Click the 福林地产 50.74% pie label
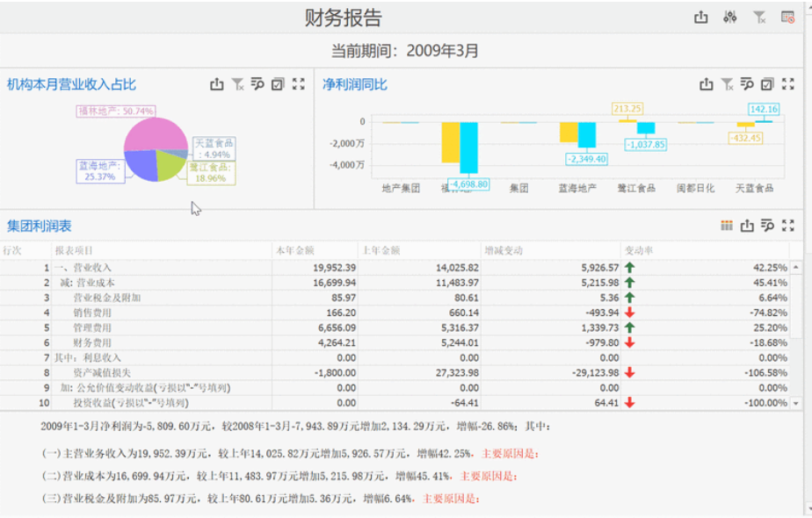This screenshot has height=518, width=812. [116, 111]
